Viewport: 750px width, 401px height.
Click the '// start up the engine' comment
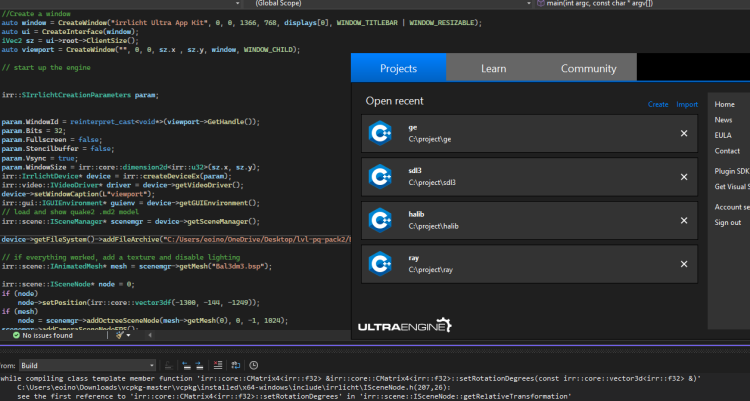tap(46, 67)
